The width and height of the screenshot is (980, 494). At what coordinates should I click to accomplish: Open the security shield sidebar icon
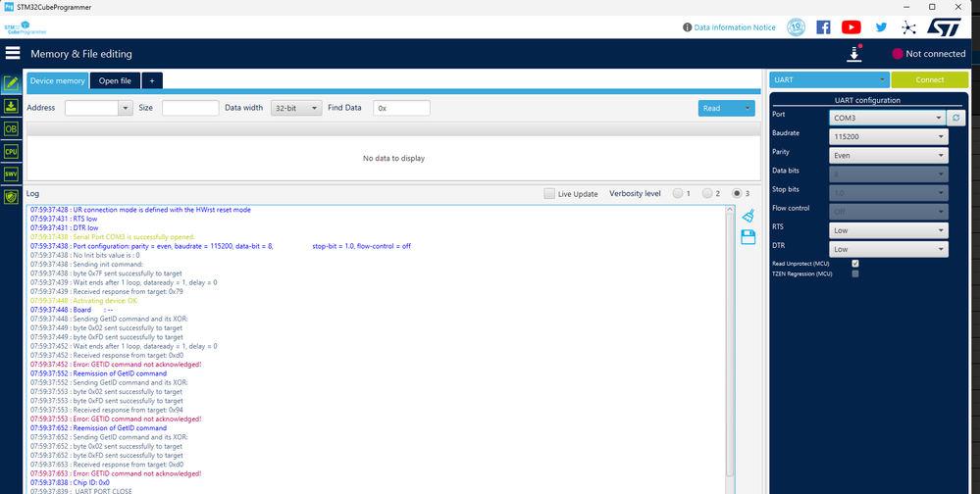tap(11, 197)
